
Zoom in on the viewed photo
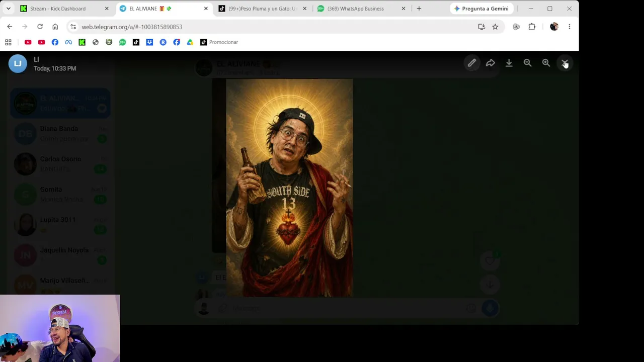(546, 63)
